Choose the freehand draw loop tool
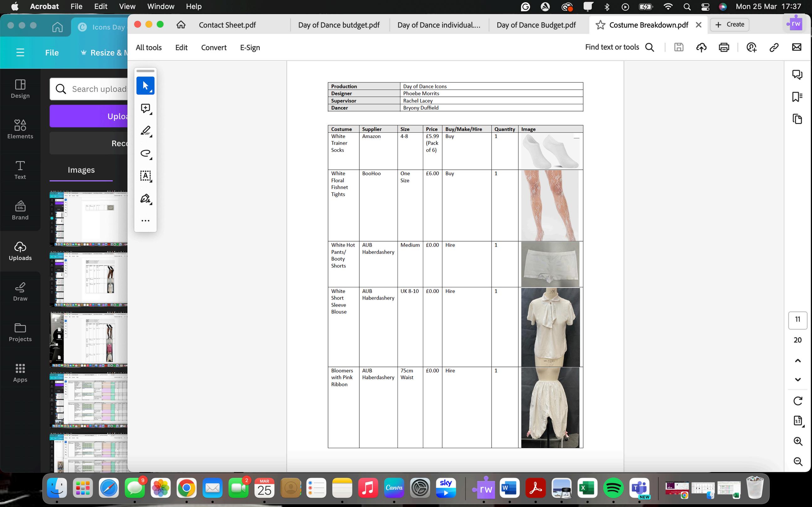 pos(145,153)
